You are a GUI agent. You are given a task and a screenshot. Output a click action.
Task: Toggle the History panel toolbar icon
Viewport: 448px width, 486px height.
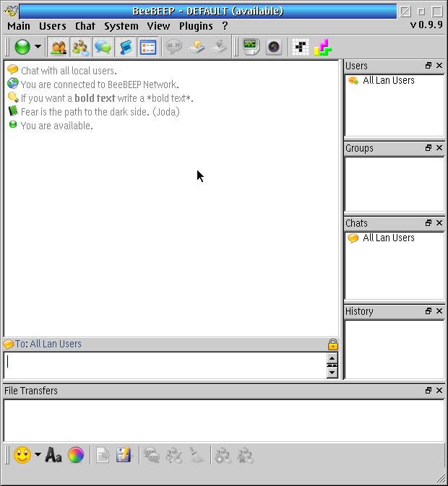(x=126, y=48)
